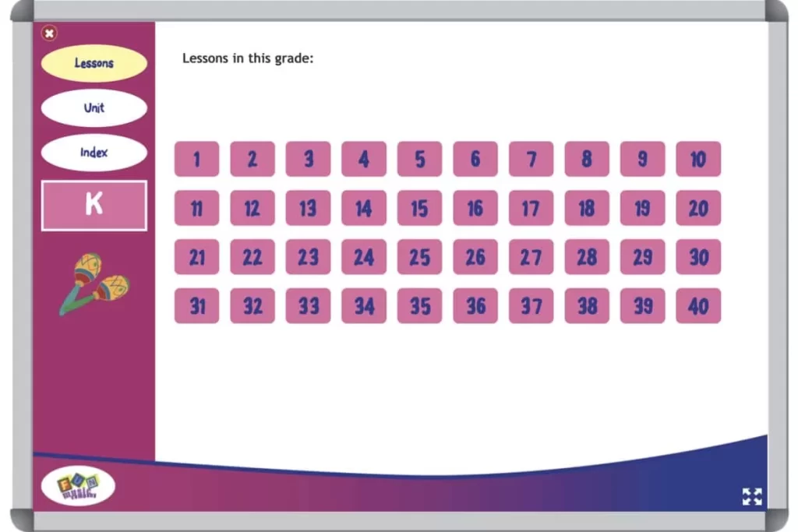Open lesson 10
The height and width of the screenshot is (532, 798).
[698, 160]
